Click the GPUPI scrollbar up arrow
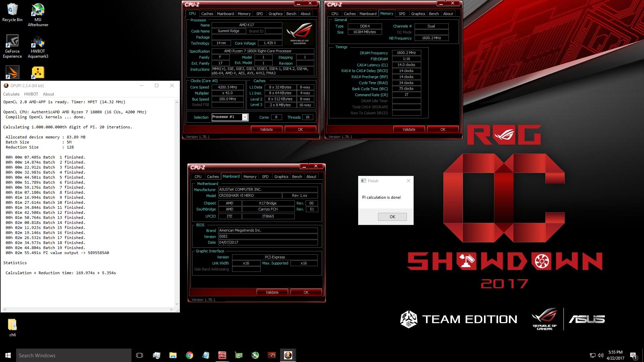 [x=177, y=102]
